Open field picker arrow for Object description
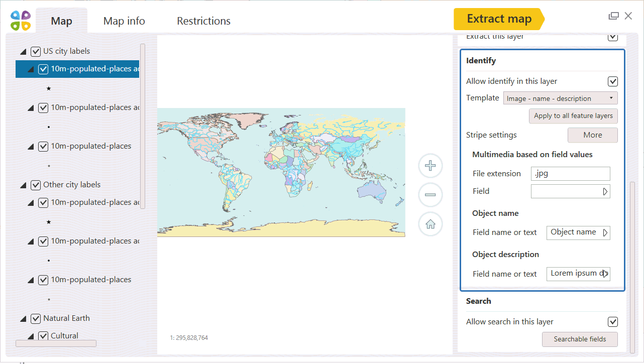644x364 pixels. coord(605,274)
